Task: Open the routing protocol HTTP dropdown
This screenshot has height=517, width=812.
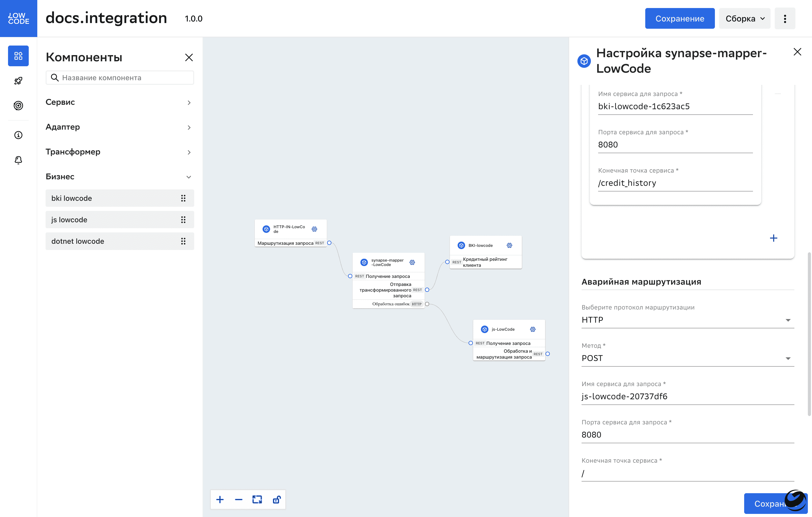Action: coord(788,320)
